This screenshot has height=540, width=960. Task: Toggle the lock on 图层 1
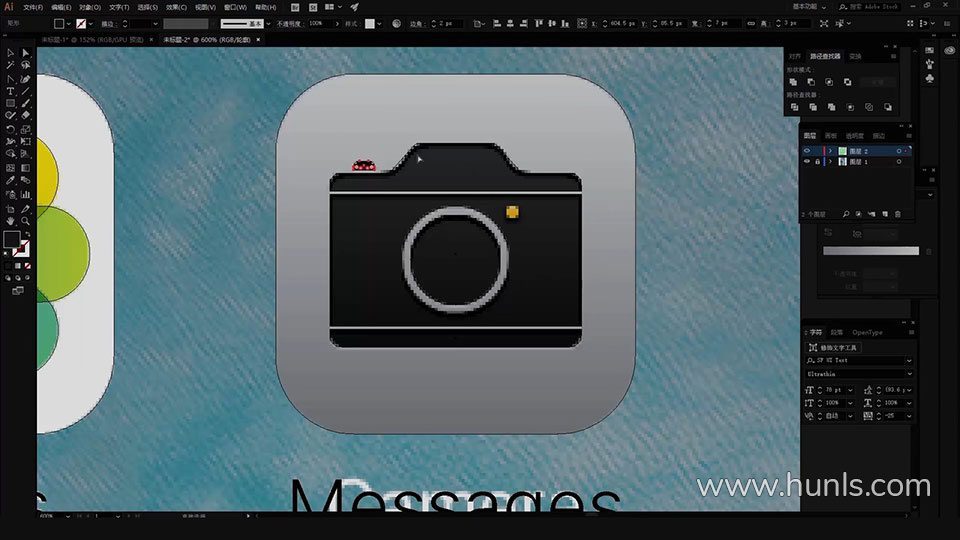(817, 162)
